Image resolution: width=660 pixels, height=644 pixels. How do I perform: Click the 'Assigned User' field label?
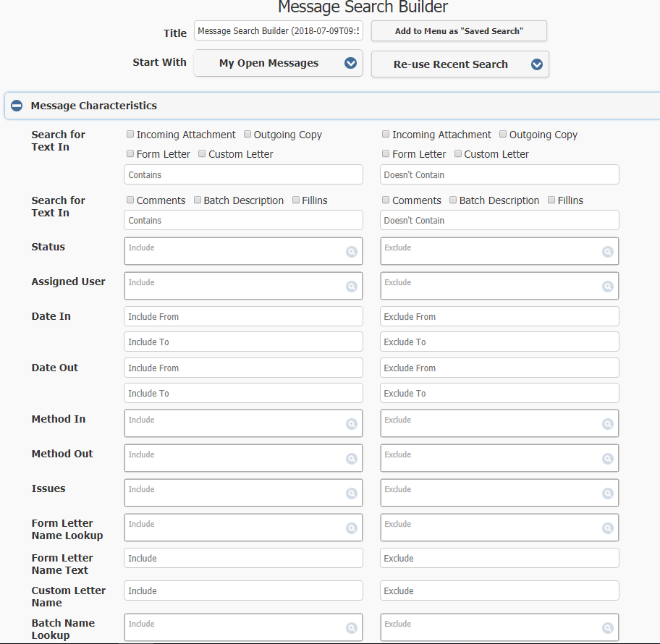coord(68,281)
